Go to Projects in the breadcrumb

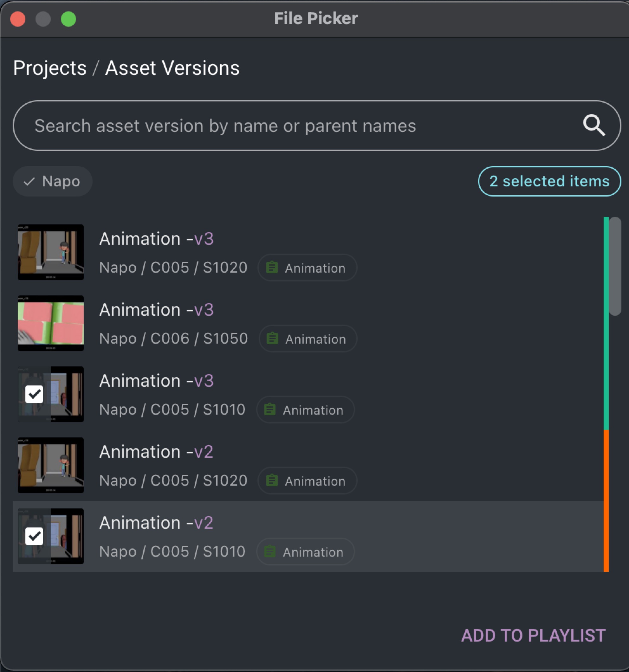[50, 68]
